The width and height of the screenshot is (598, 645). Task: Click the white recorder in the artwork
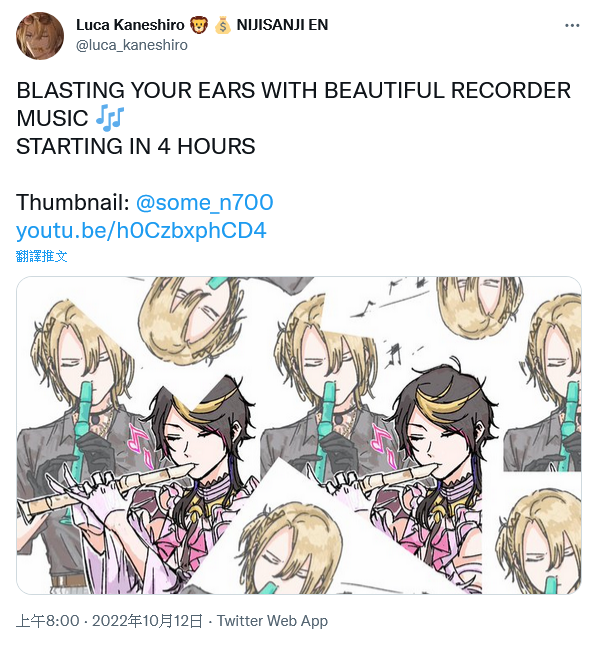point(106,488)
